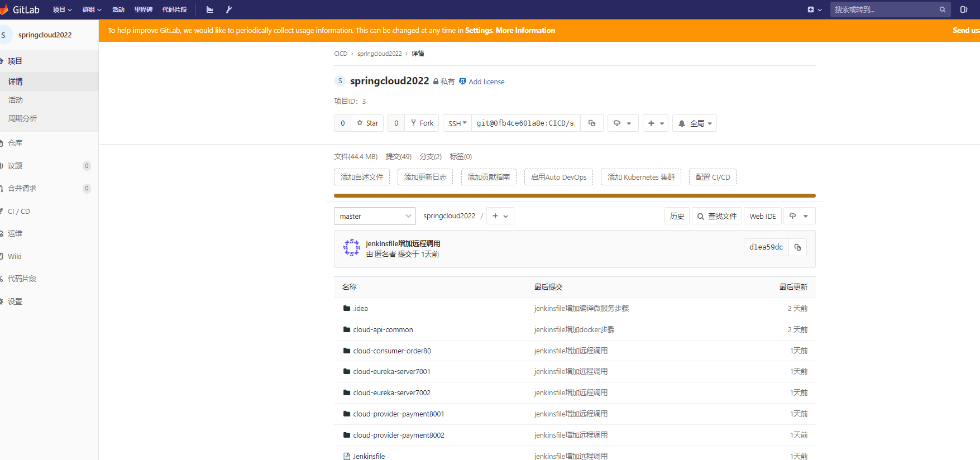Open 提交(49) commits link

click(398, 156)
